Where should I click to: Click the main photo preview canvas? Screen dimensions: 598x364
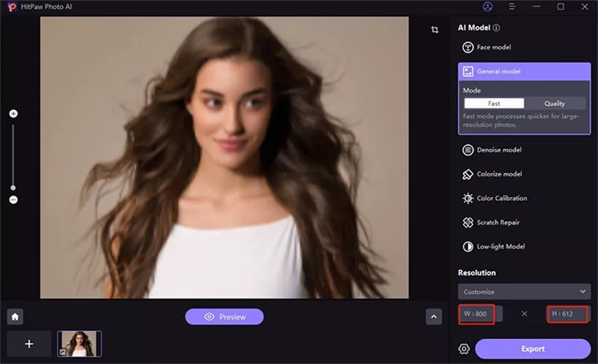pos(224,158)
